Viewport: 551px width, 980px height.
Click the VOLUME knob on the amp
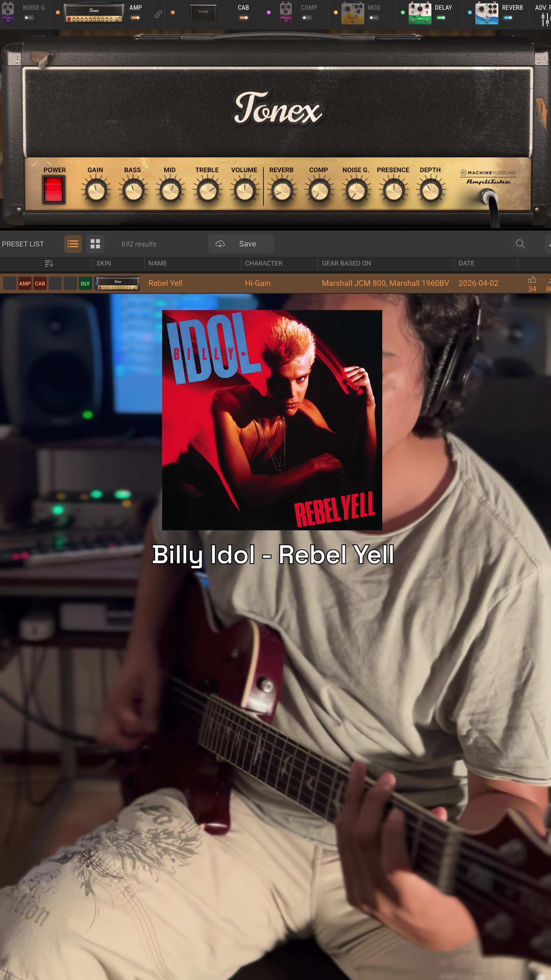245,191
